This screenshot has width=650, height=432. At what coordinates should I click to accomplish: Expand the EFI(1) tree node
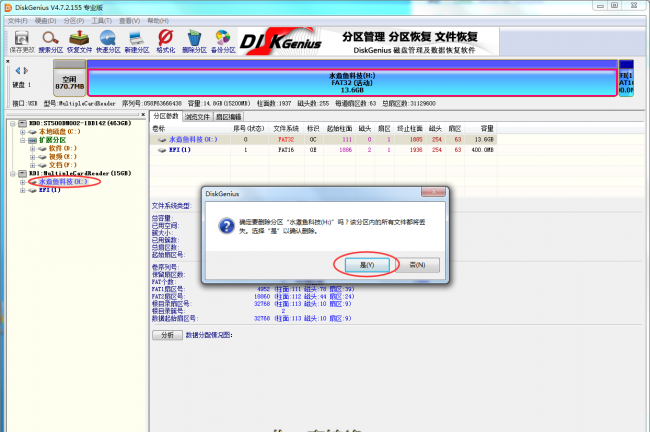22,190
